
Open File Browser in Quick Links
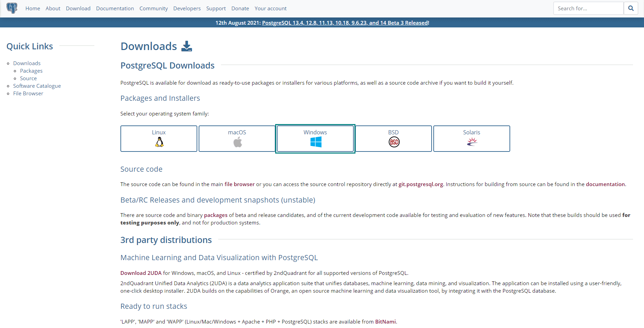[28, 94]
